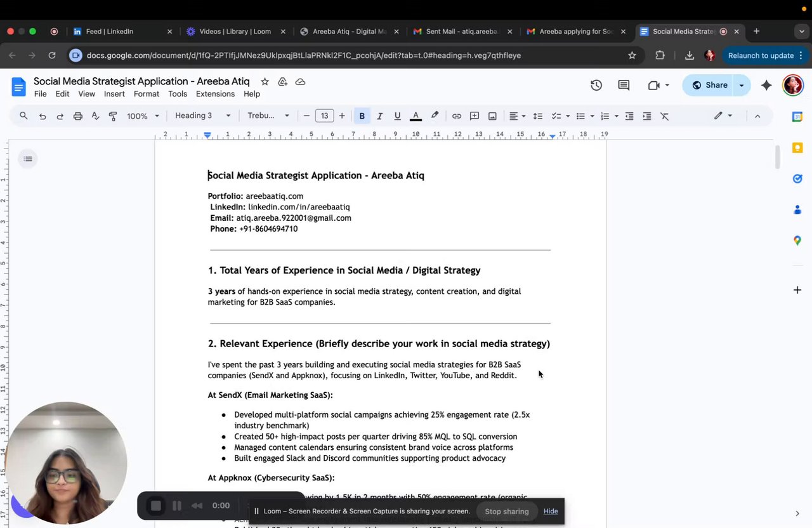Click Relaunch to update
This screenshot has height=528, width=812.
pos(766,55)
